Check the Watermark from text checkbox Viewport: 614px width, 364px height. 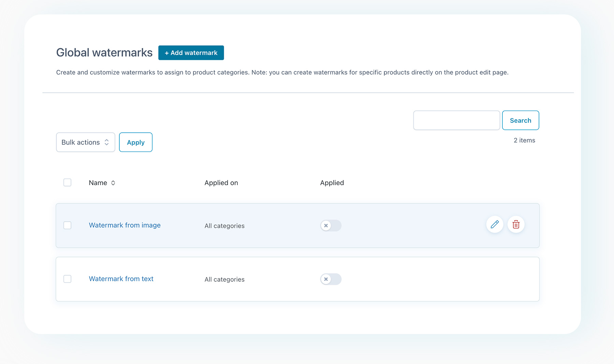tap(68, 279)
